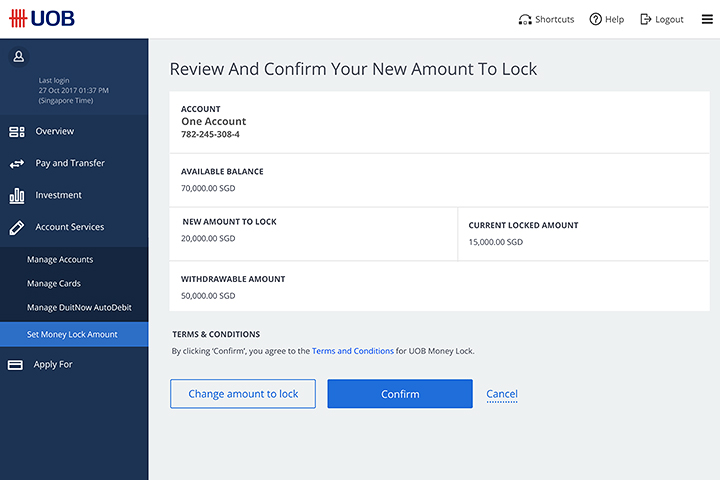Click the Help question mark icon
Screen dimensions: 720x480
[596, 19]
